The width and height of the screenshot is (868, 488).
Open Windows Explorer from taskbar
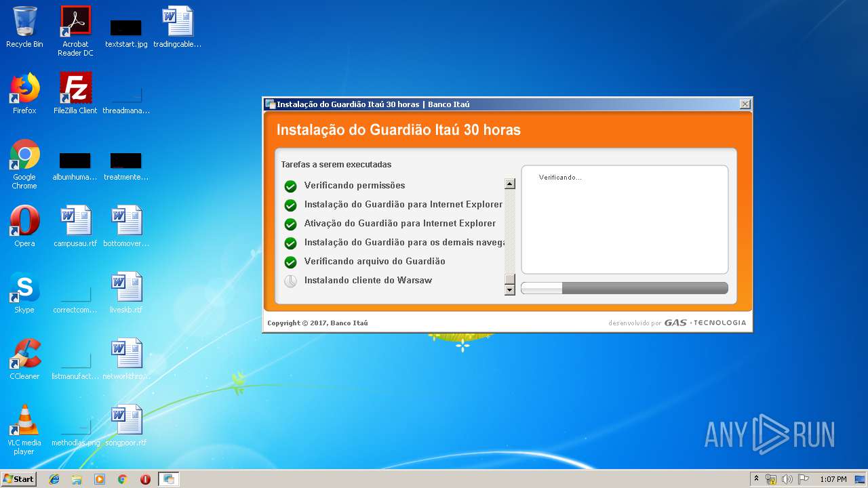click(x=77, y=479)
